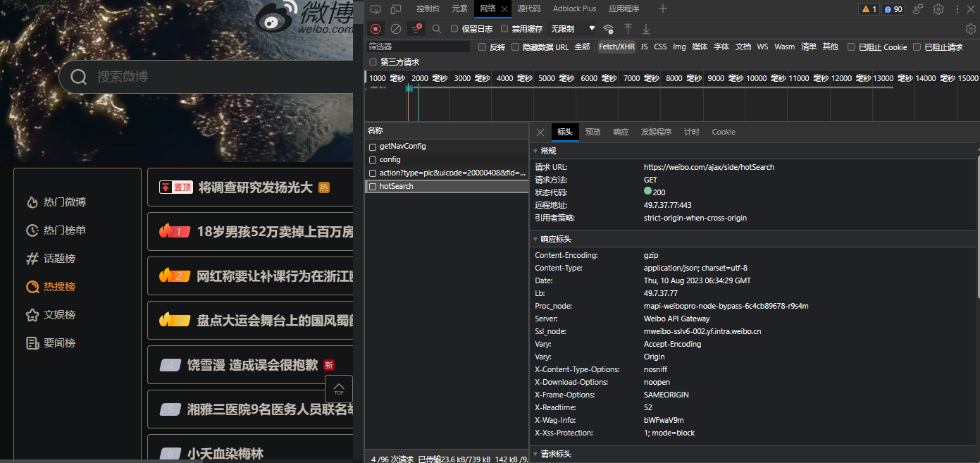Open the 响应 tab of request details
This screenshot has width=980, height=463.
pos(621,132)
